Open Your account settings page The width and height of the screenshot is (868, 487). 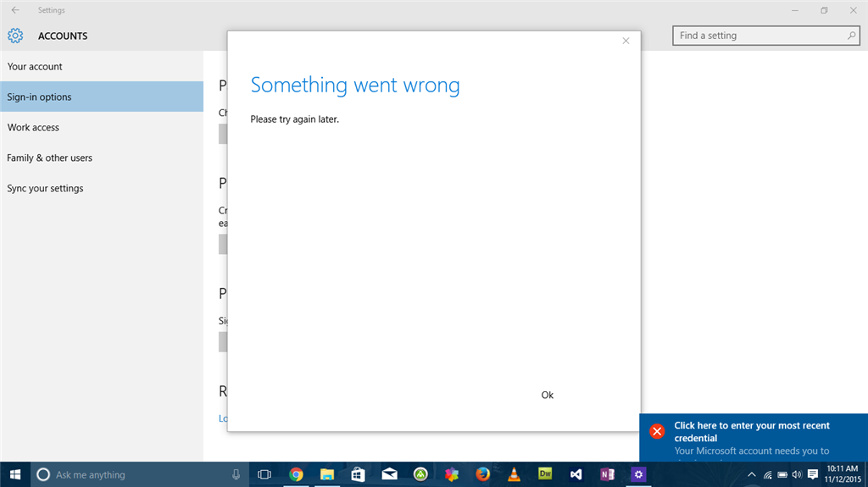pos(102,66)
